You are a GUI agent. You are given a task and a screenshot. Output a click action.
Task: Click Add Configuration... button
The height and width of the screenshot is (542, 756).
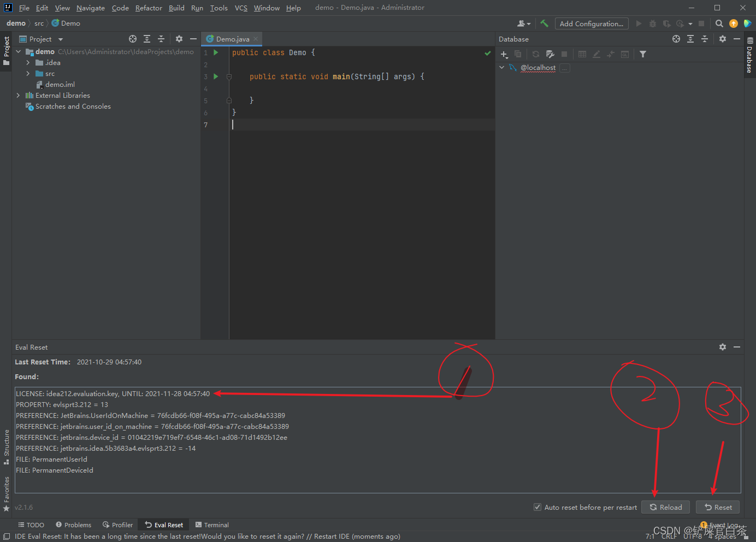[x=592, y=23]
